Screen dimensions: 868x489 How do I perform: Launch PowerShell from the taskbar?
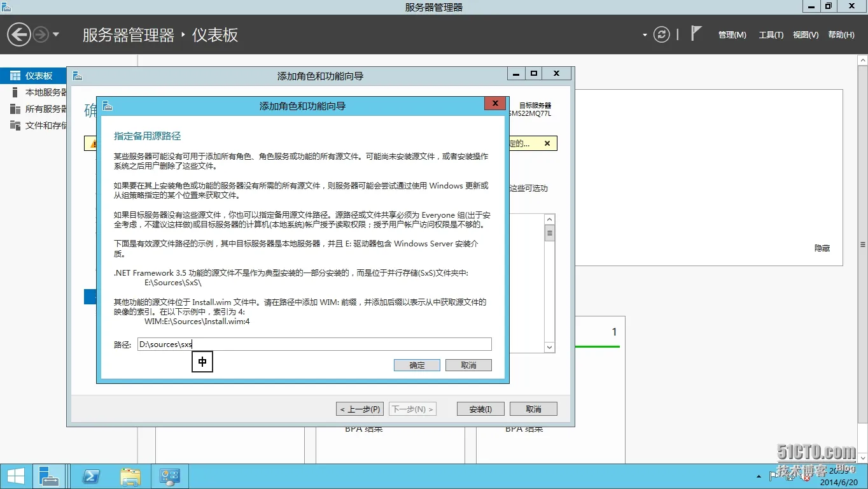click(x=91, y=476)
